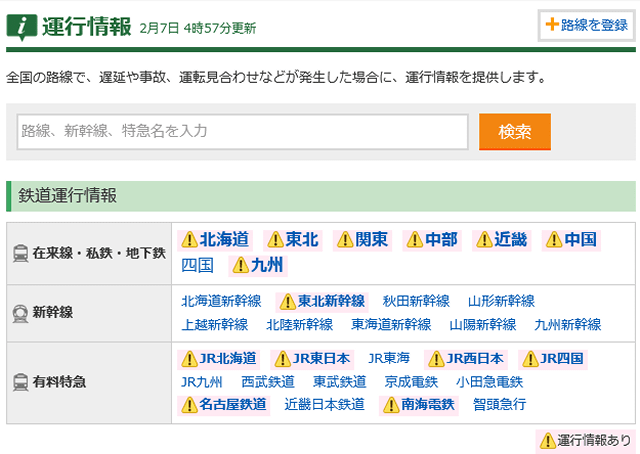The image size is (640, 454).
Task: Open JR東日本 limited express info
Action: [322, 359]
